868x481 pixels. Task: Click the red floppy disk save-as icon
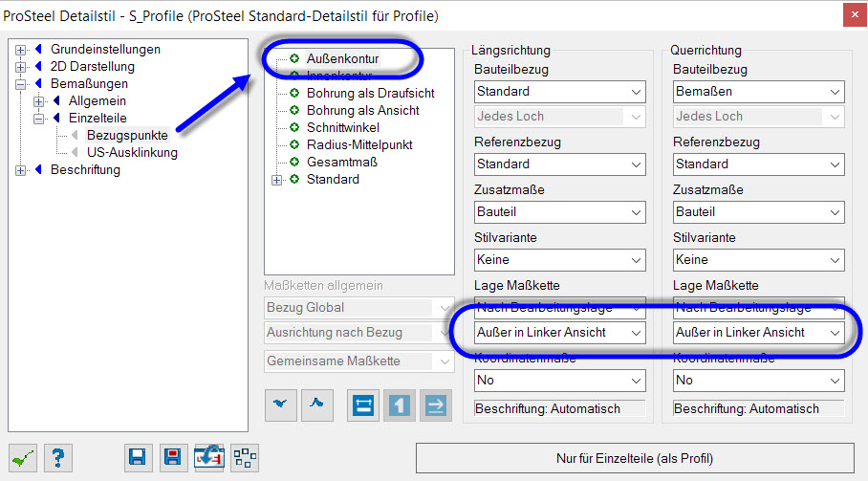click(x=173, y=458)
